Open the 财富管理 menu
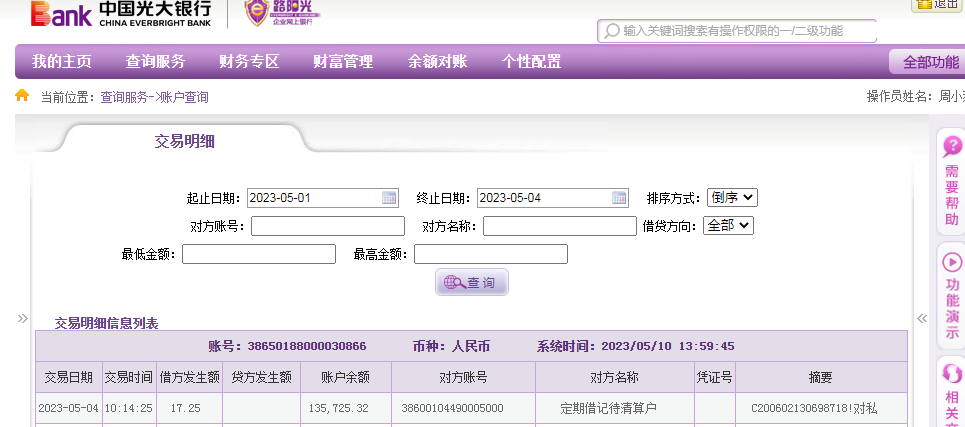Viewport: 965px width, 427px height. click(x=343, y=62)
